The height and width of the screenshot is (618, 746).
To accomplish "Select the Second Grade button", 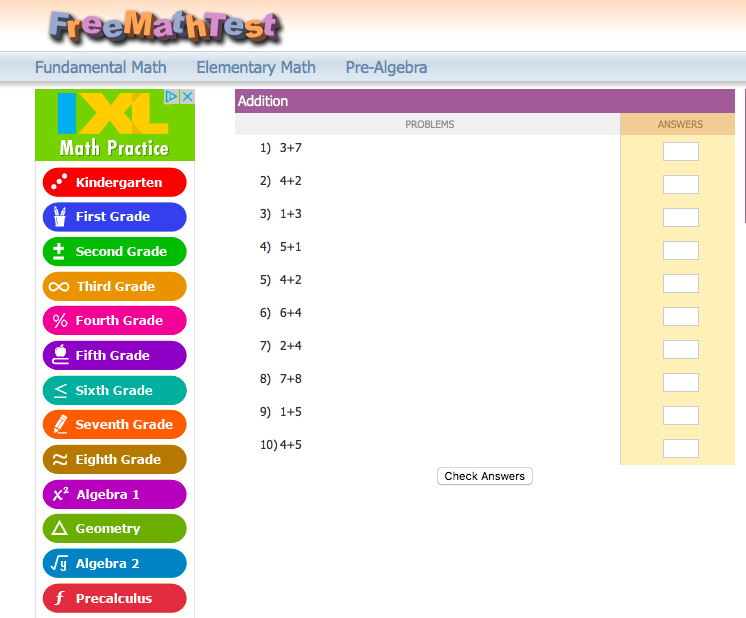I will pyautogui.click(x=115, y=252).
